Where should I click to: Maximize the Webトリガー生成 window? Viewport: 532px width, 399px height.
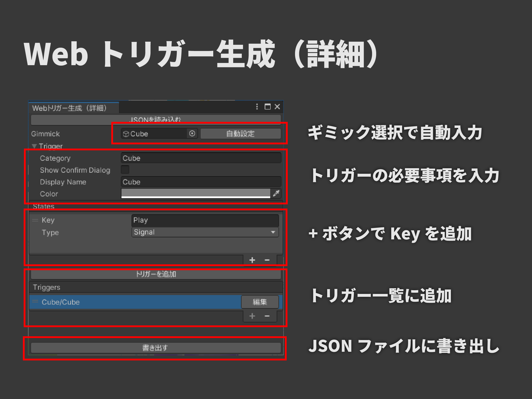[x=268, y=107]
